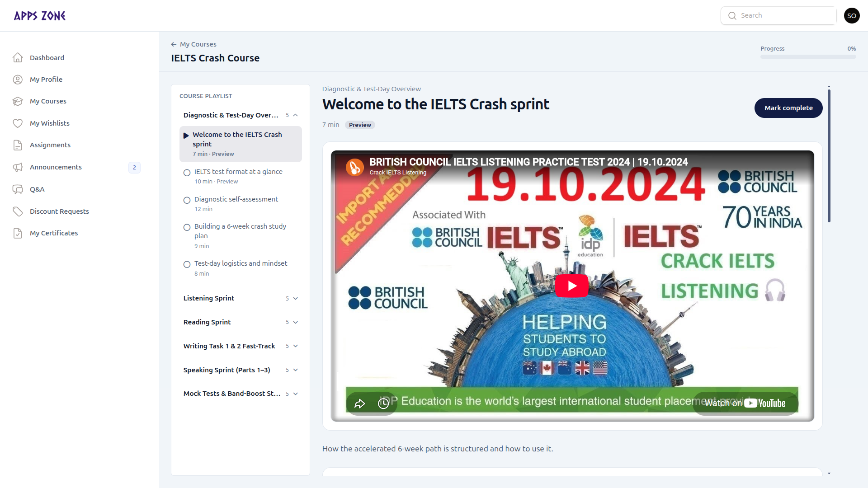Toggle completion circle for IELTS test format lesson

click(187, 173)
